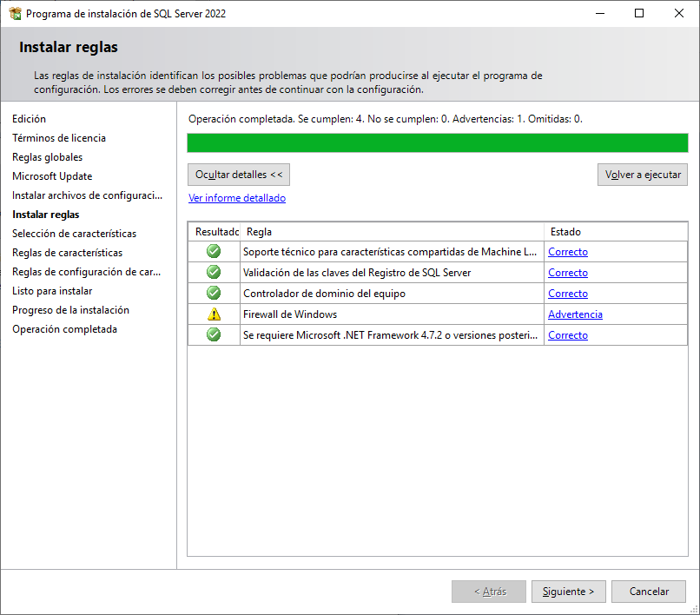Click success icon for Validación de las claves del Registro
Screen dimensions: 700x615
(x=213, y=272)
